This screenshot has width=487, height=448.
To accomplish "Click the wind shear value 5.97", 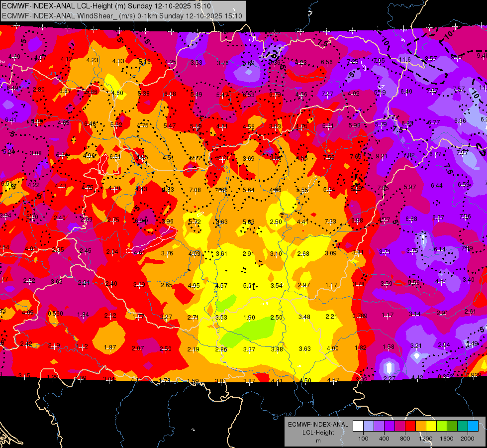I will click(410, 187).
